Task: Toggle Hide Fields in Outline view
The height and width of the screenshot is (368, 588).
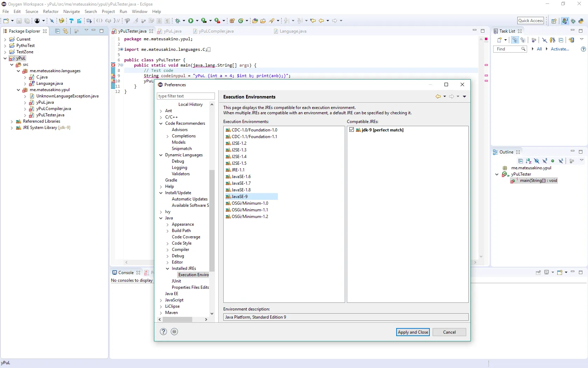Action: (x=537, y=161)
